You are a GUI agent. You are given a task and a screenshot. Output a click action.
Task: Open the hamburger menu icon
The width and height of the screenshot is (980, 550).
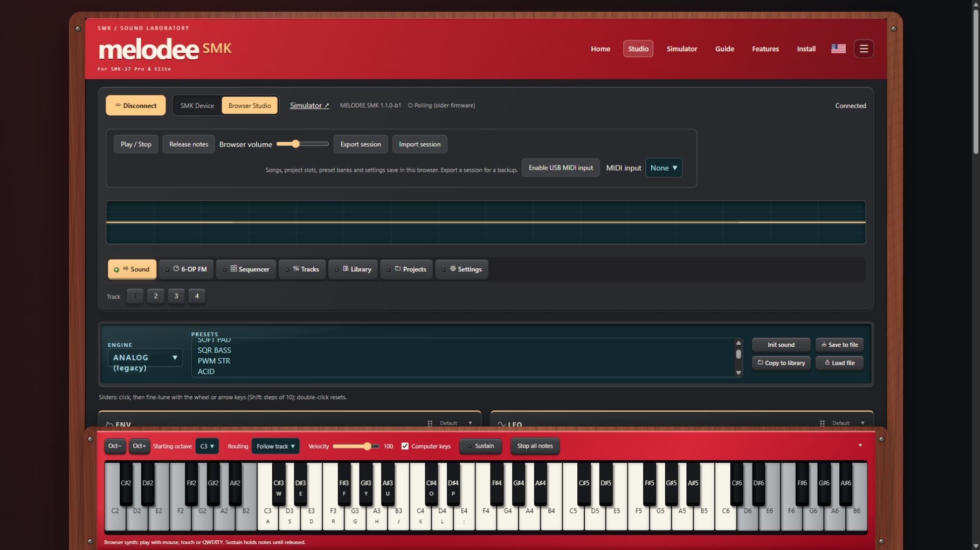(864, 48)
